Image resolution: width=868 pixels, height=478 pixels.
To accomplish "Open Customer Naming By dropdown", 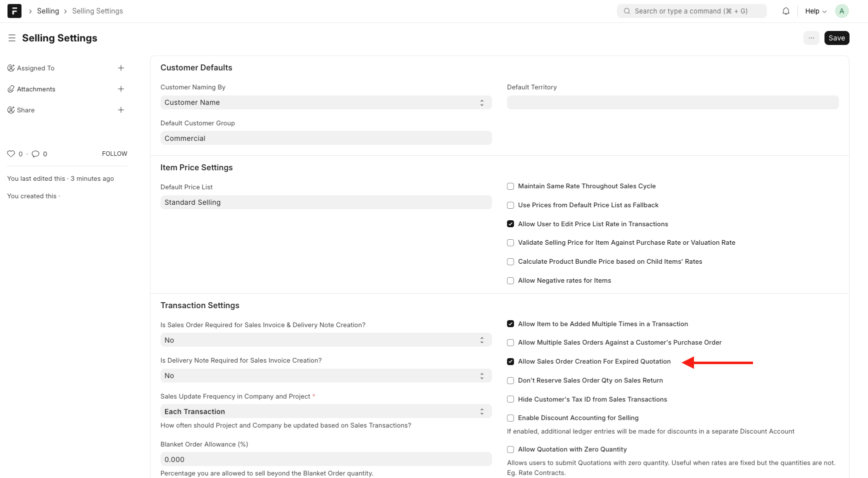I will tap(325, 102).
